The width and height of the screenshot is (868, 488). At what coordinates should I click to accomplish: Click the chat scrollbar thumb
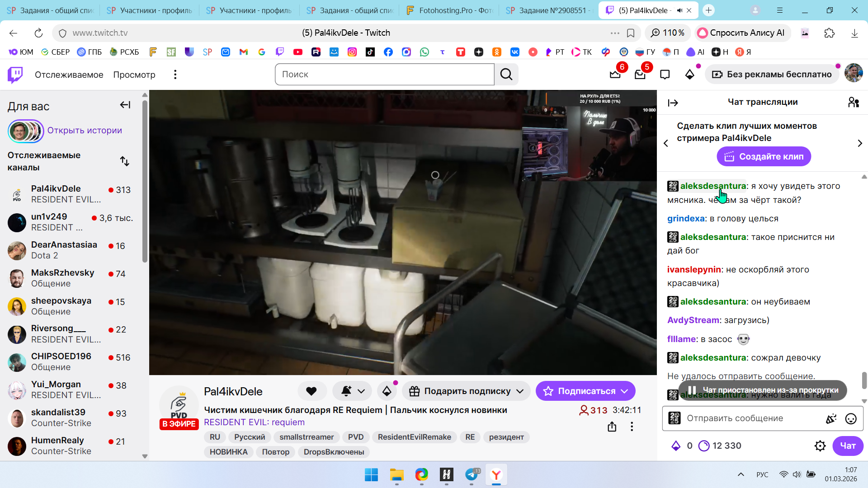pyautogui.click(x=864, y=380)
